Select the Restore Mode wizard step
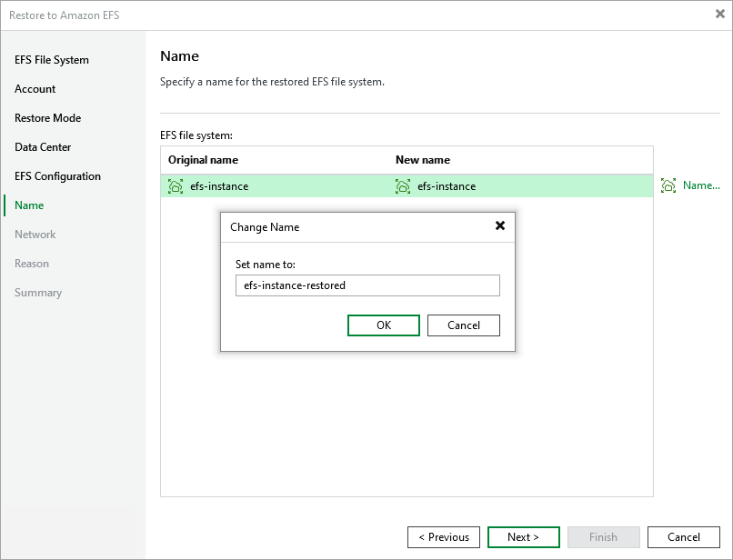The width and height of the screenshot is (733, 560). click(47, 117)
